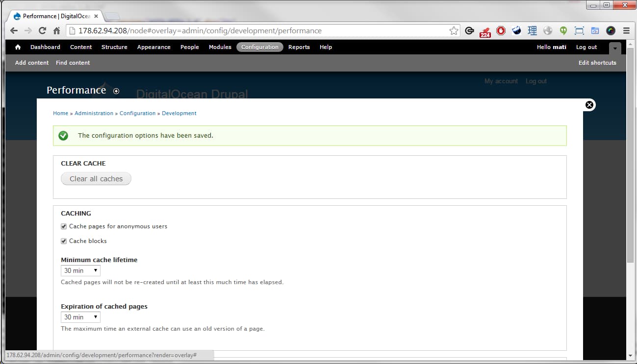Viewport: 637px width, 364px height.
Task: Open Reports admin menu
Action: (299, 47)
